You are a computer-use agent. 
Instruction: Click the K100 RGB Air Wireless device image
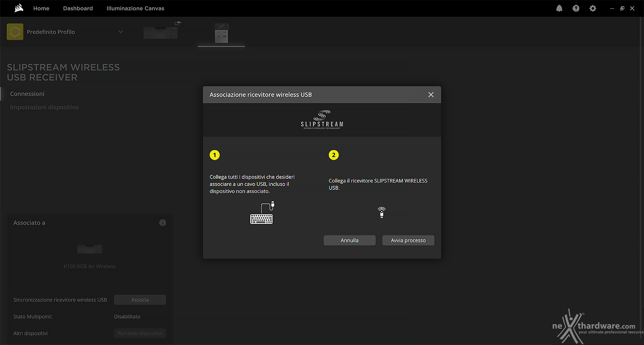[90, 249]
